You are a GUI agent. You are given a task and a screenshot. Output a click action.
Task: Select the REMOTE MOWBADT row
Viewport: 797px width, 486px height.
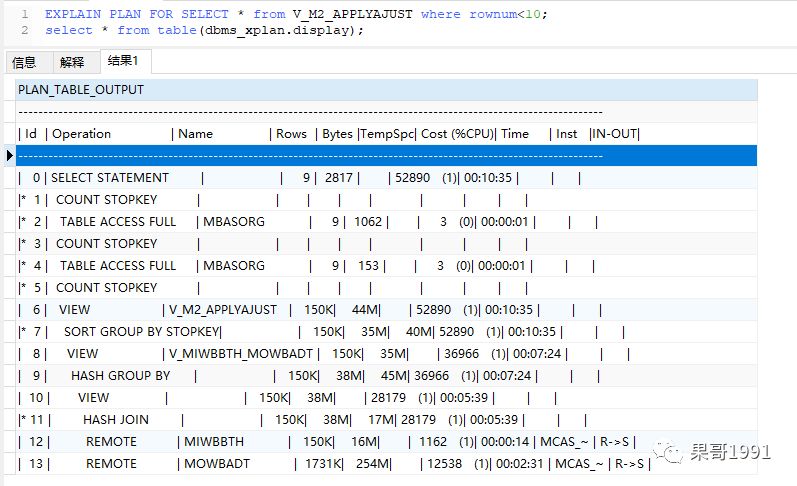click(386, 464)
